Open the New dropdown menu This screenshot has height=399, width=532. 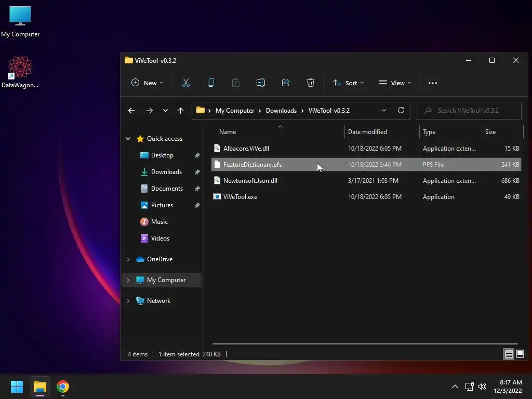pyautogui.click(x=147, y=83)
